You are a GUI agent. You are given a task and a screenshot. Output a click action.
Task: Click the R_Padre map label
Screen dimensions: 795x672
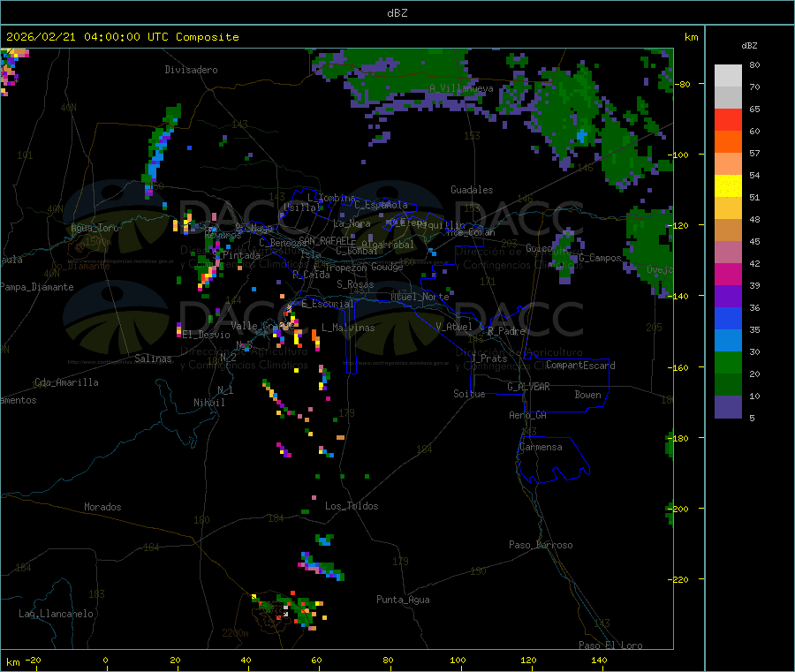point(506,331)
